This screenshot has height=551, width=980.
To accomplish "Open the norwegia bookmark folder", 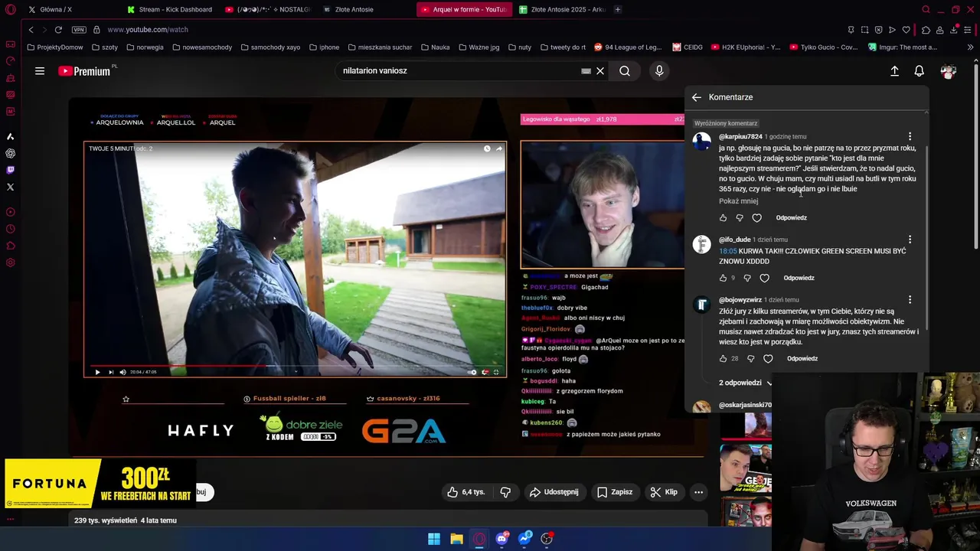I will click(x=144, y=47).
